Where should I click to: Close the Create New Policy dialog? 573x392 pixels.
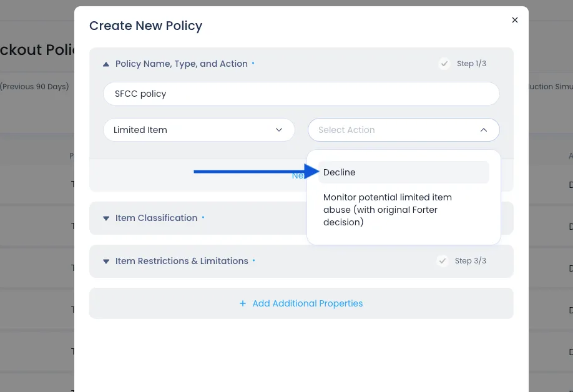click(514, 20)
